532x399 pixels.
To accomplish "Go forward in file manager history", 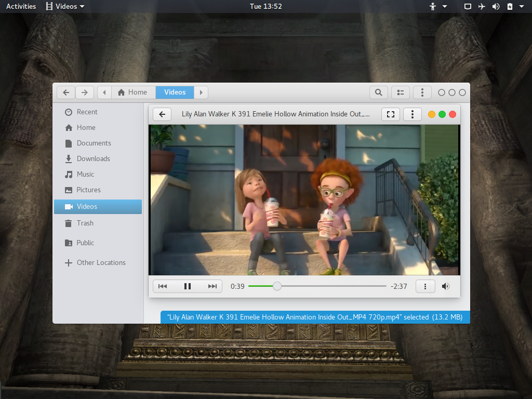I will [x=85, y=92].
